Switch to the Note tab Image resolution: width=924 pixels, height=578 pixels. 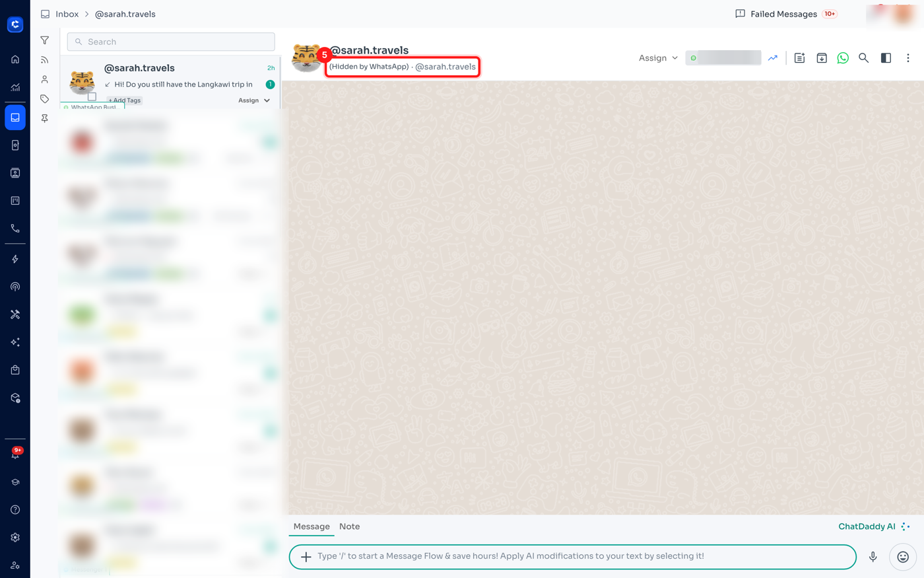pyautogui.click(x=350, y=526)
